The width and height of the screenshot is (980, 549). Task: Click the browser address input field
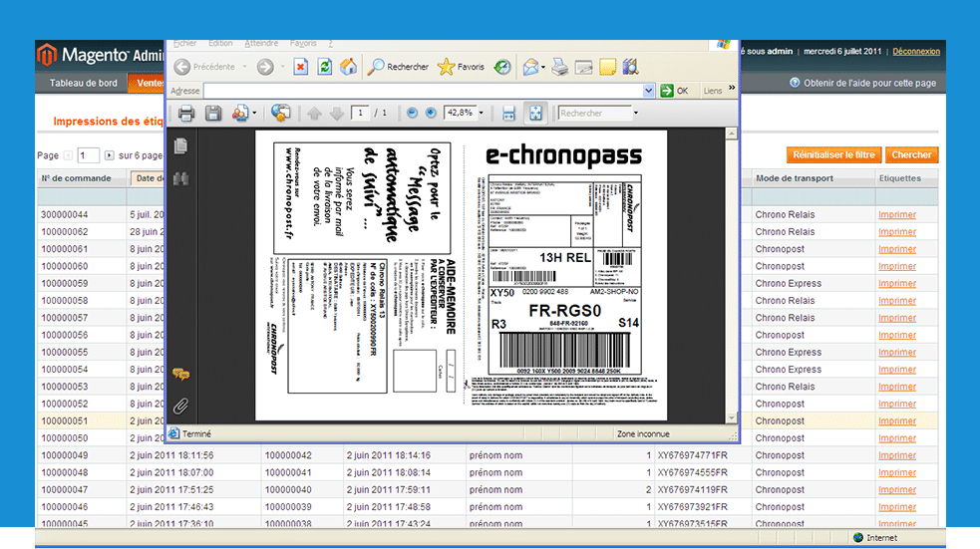click(423, 91)
